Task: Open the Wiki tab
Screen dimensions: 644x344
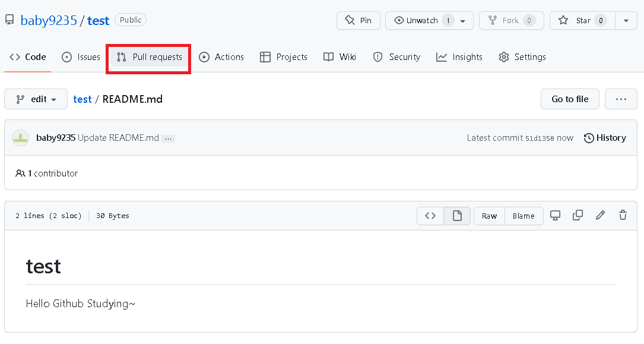Action: click(340, 57)
